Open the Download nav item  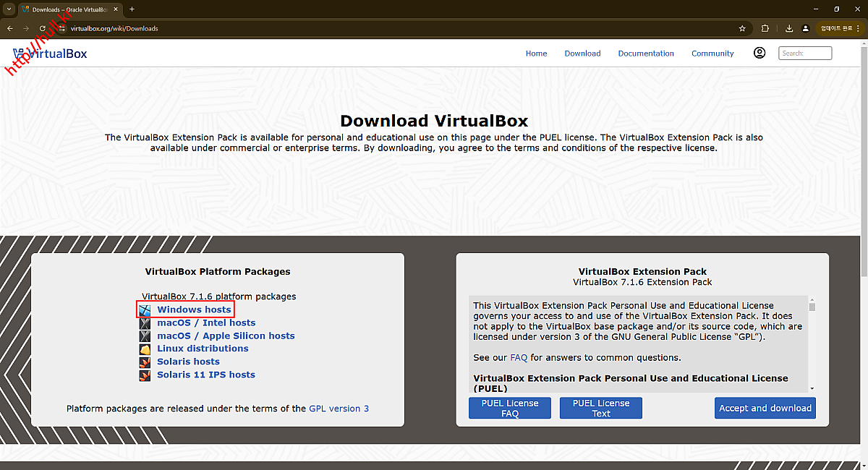[x=583, y=54]
